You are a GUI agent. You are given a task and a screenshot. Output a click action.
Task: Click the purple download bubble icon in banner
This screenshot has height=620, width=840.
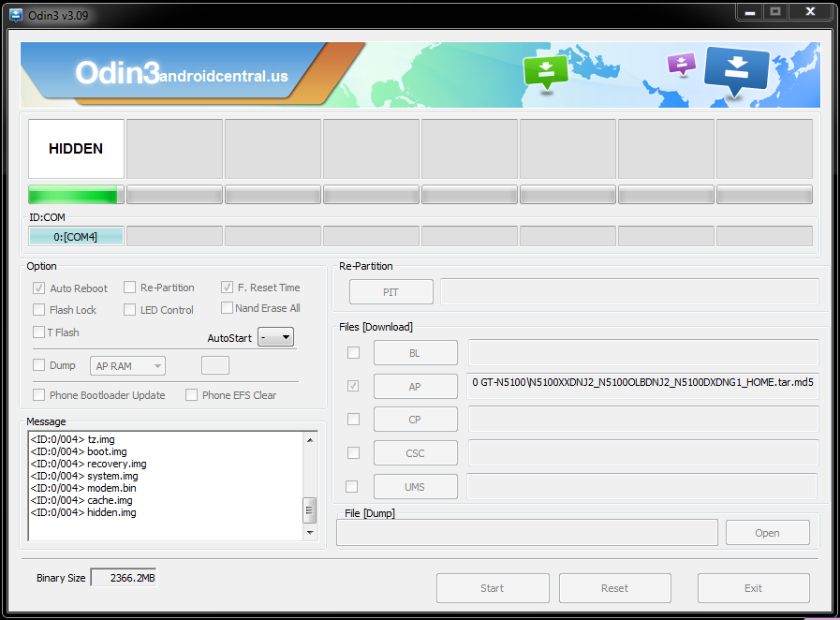(682, 64)
